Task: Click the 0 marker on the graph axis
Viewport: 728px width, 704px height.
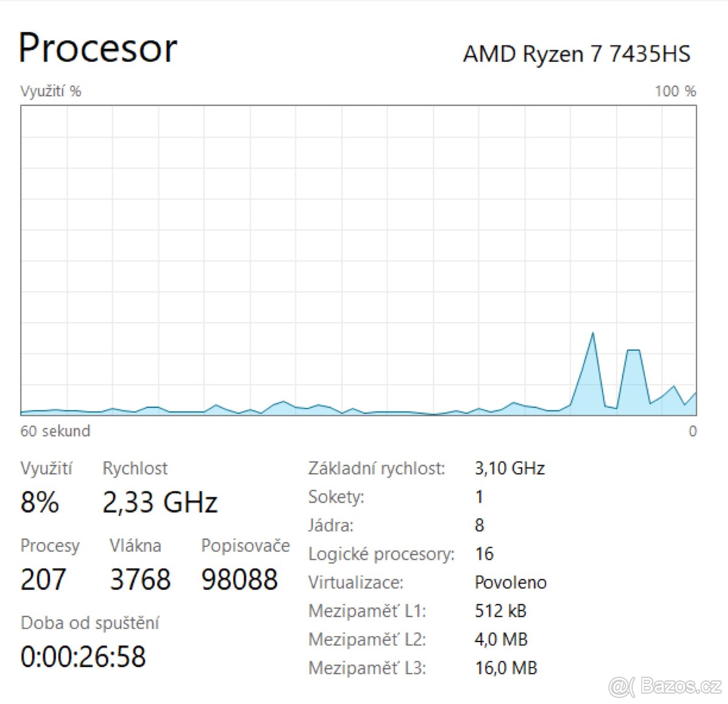Action: pos(694,431)
